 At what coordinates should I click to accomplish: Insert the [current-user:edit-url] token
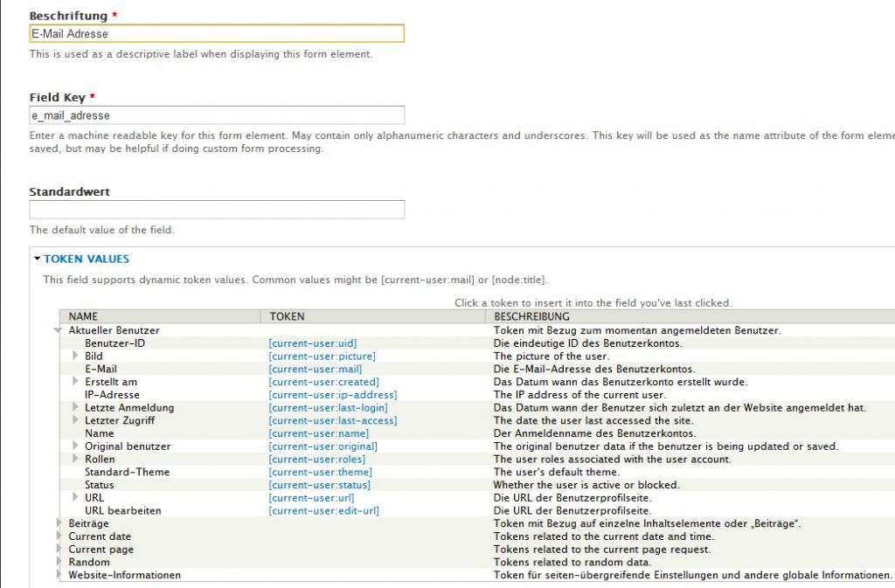(x=324, y=510)
